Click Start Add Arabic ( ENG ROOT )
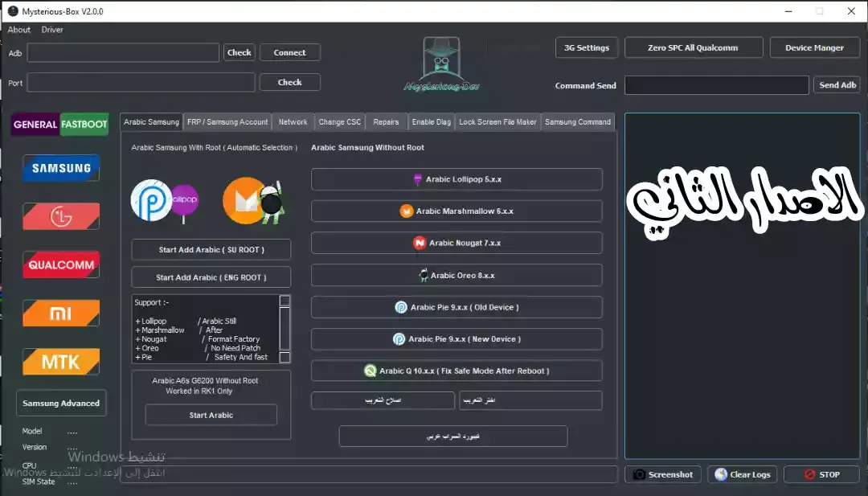This screenshot has width=868, height=496. click(x=211, y=277)
